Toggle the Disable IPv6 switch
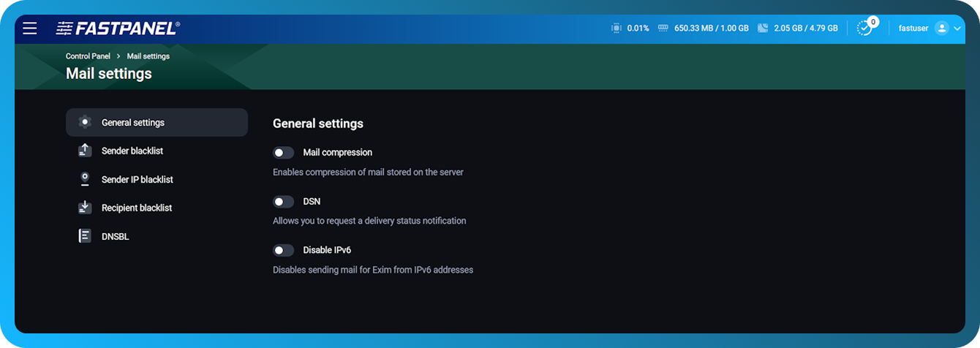This screenshot has width=980, height=348. click(x=283, y=250)
